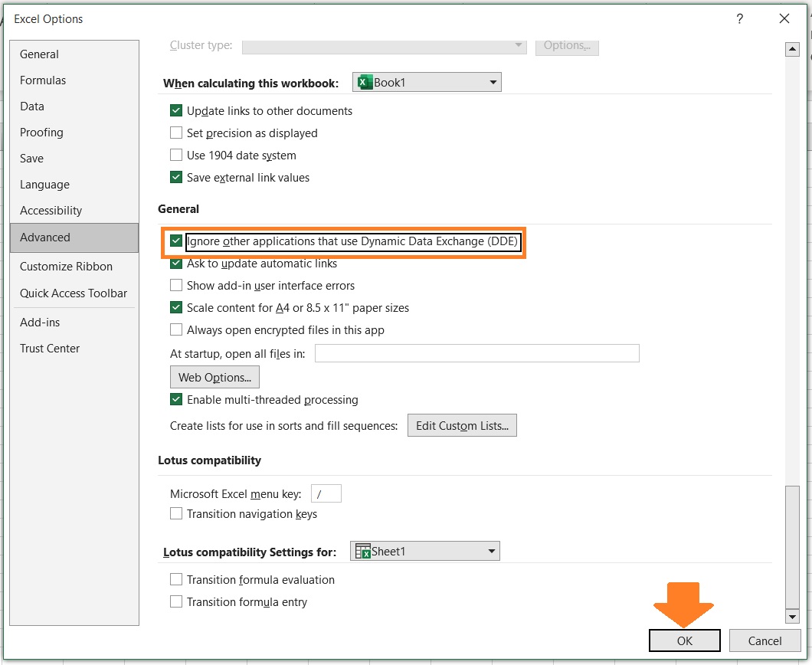Uncheck Ask to update automatic links
This screenshot has height=665, width=812.
pos(176,263)
